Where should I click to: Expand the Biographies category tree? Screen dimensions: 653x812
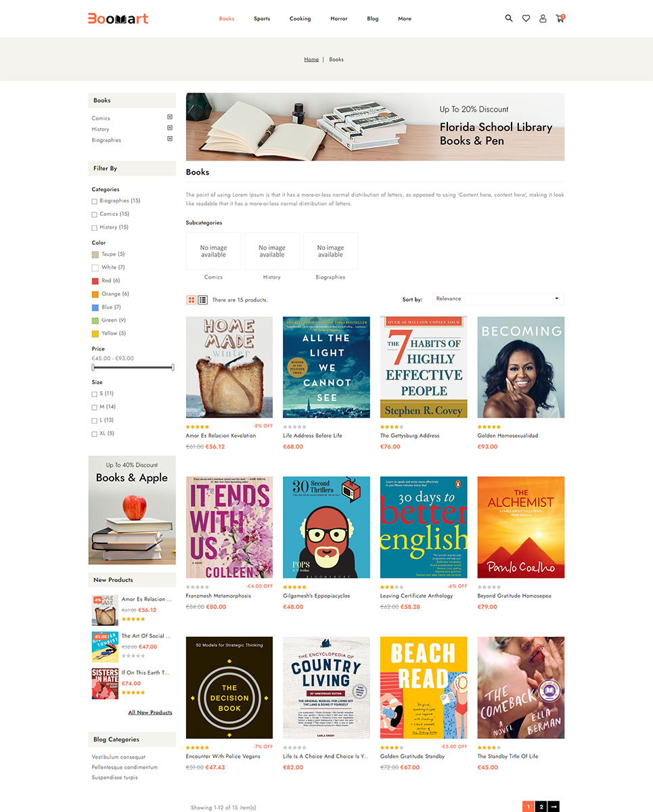pos(170,139)
